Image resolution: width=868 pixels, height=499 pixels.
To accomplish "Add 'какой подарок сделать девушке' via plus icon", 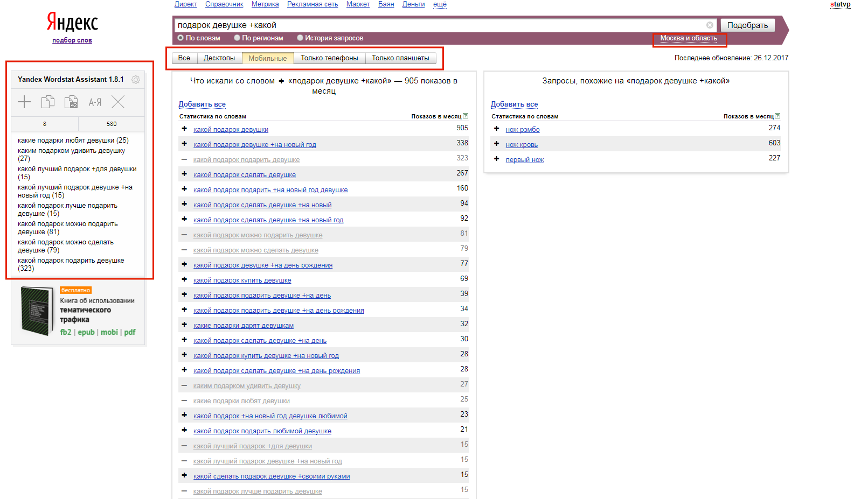I will 184,174.
